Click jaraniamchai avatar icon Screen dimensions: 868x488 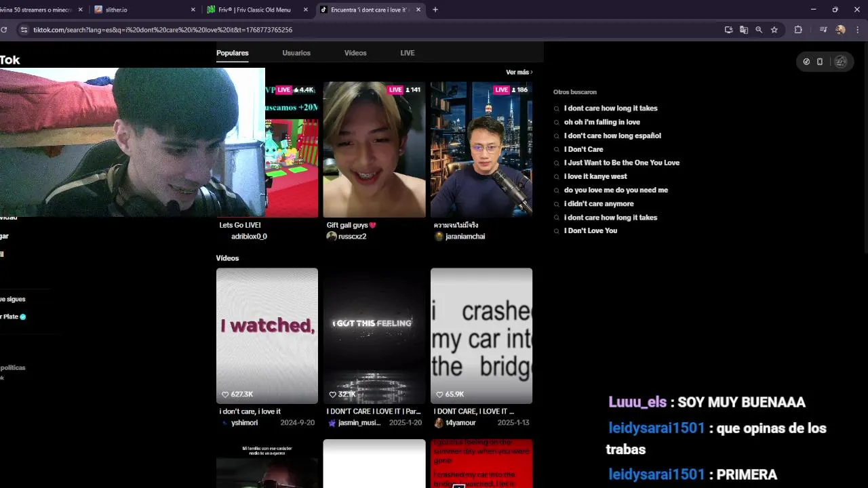[x=439, y=237]
